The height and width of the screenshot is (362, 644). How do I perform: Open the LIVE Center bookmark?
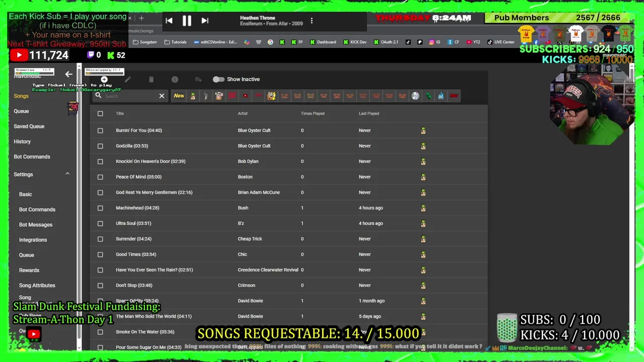501,42
